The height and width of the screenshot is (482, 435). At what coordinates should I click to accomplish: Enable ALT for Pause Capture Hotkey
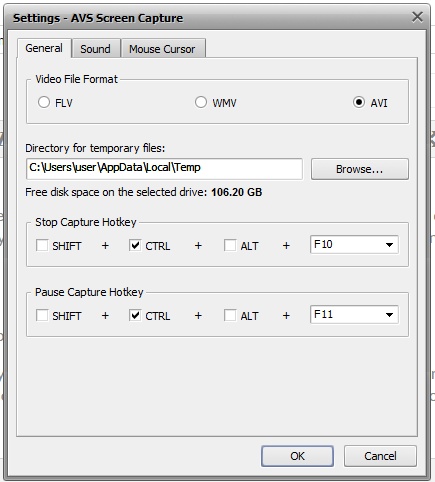click(x=230, y=315)
